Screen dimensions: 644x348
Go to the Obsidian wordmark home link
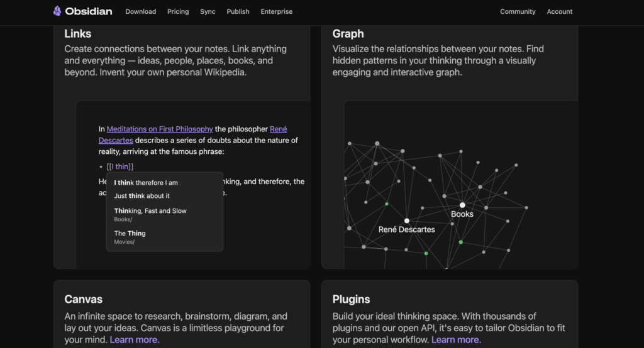pos(88,11)
